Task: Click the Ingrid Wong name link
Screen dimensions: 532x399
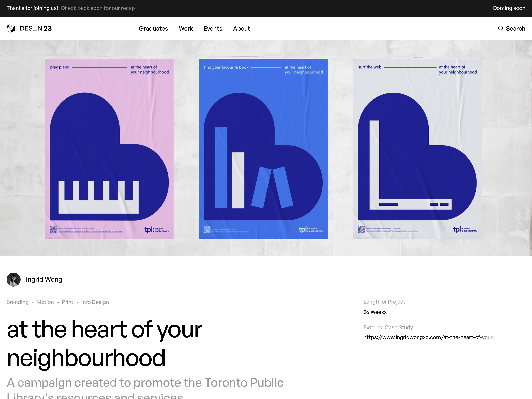Action: (44, 279)
